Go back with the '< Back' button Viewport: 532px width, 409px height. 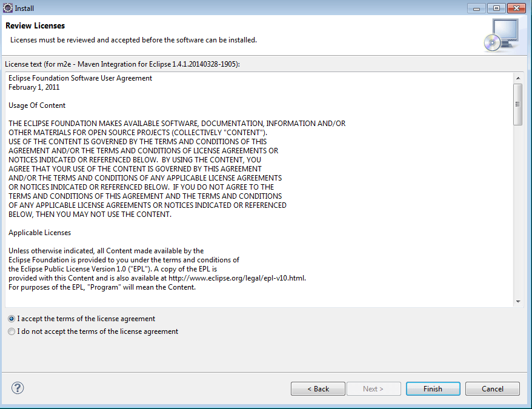click(318, 388)
